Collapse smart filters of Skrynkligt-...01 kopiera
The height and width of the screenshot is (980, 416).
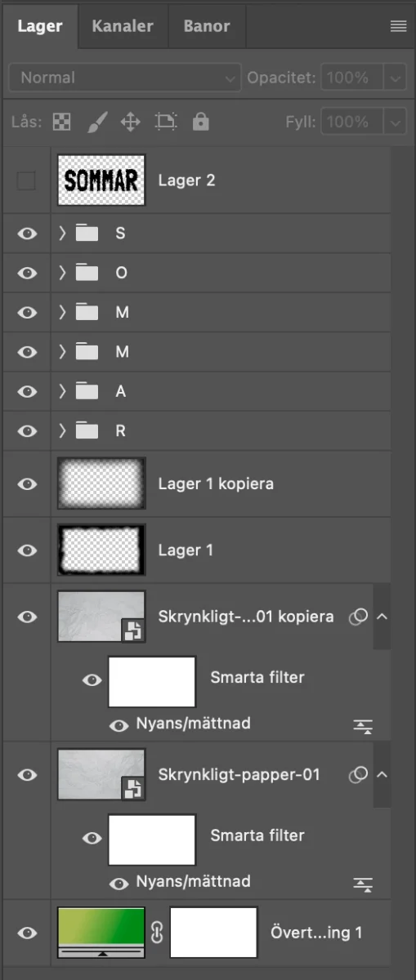click(382, 617)
